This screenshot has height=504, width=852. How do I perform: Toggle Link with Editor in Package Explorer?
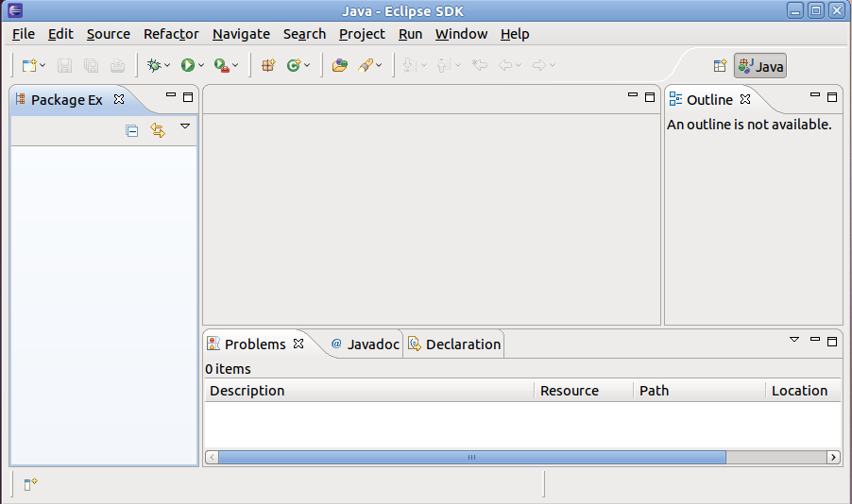coord(158,130)
